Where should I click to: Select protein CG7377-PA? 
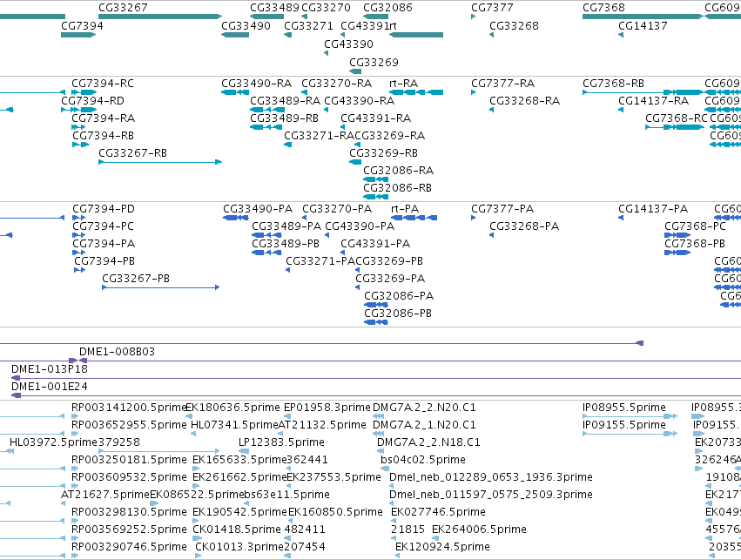coord(473,218)
